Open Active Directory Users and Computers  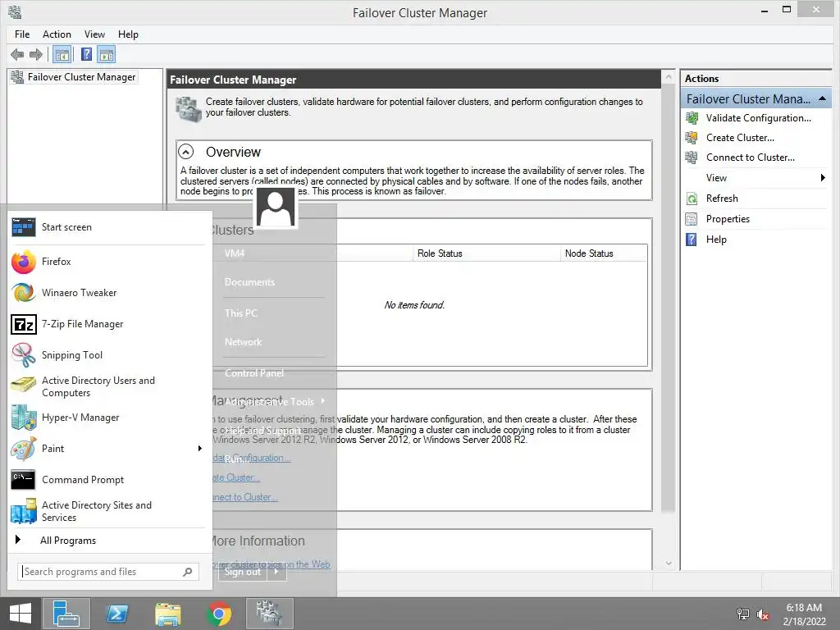click(x=107, y=386)
